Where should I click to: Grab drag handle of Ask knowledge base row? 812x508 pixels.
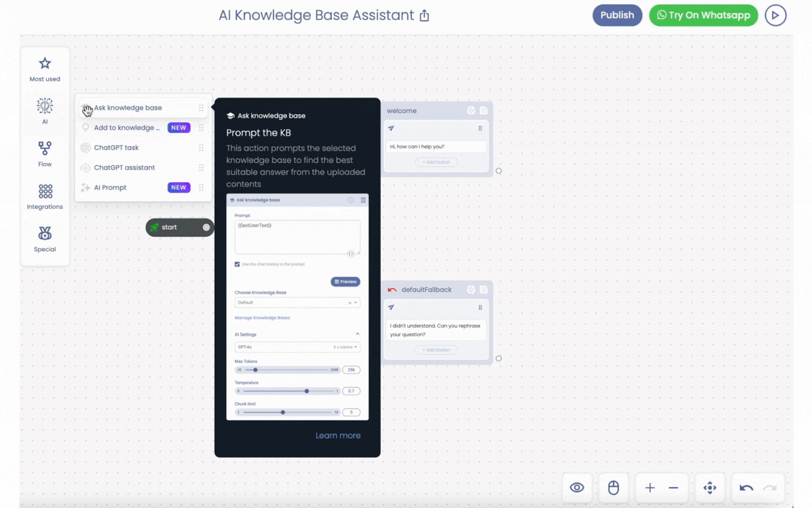coord(201,108)
